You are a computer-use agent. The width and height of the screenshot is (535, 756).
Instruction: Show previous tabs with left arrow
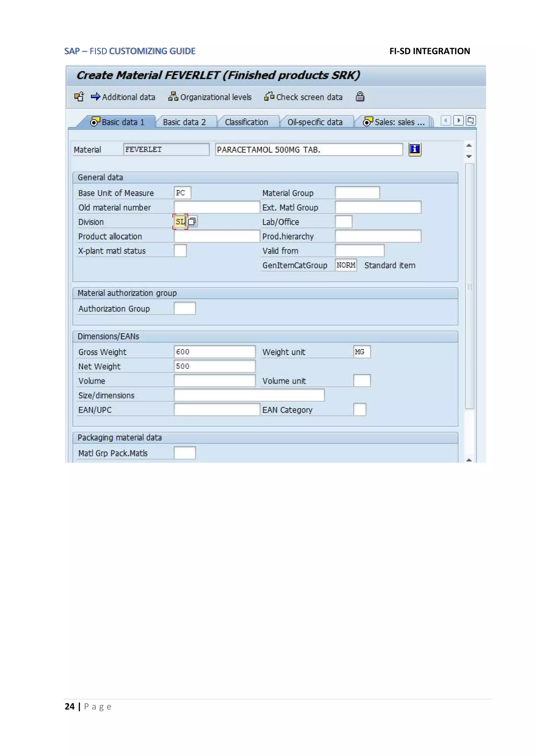(x=446, y=121)
